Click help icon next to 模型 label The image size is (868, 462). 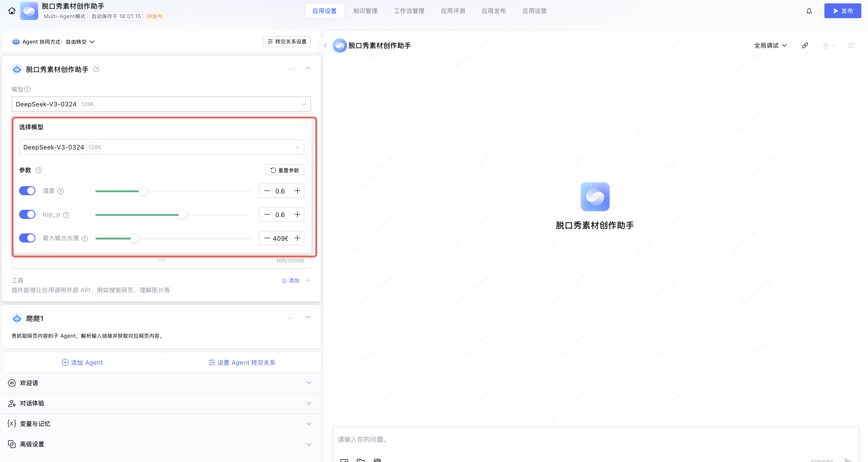click(x=28, y=89)
